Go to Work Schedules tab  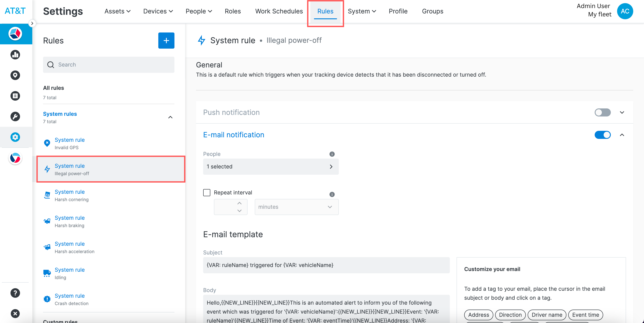(x=279, y=11)
